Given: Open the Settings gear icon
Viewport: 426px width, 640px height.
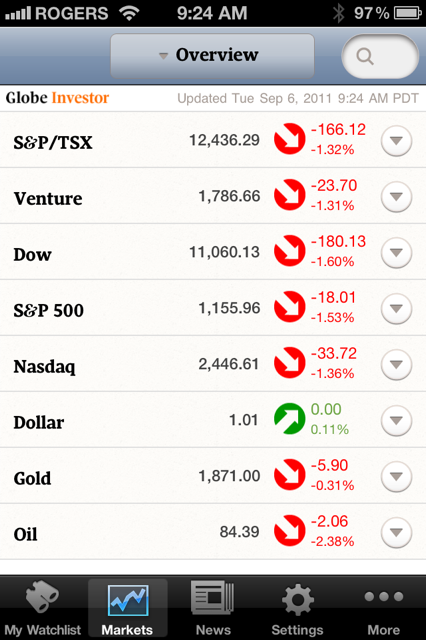Looking at the screenshot, I should click(x=297, y=599).
